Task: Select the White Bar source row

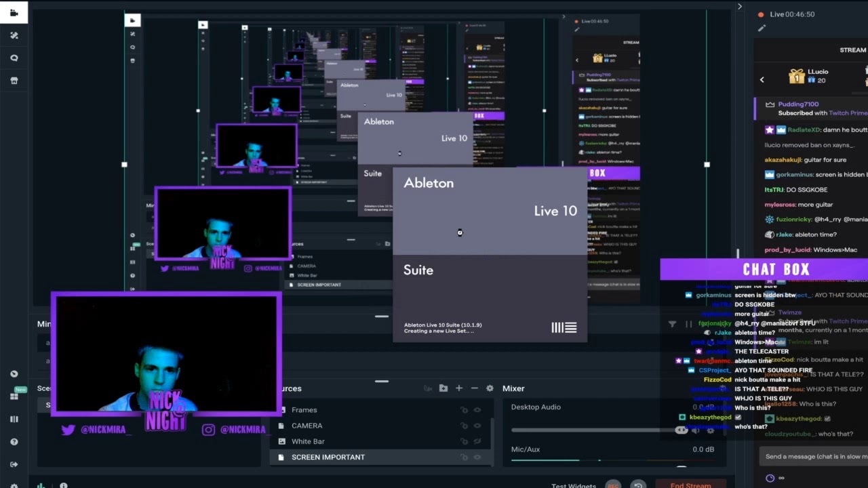Action: (380, 441)
